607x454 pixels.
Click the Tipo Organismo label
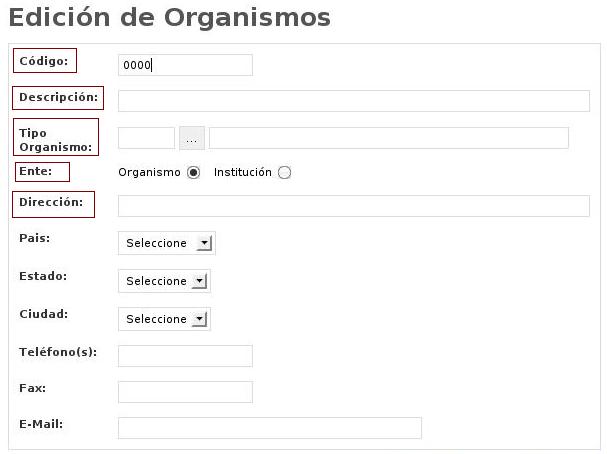click(x=55, y=139)
